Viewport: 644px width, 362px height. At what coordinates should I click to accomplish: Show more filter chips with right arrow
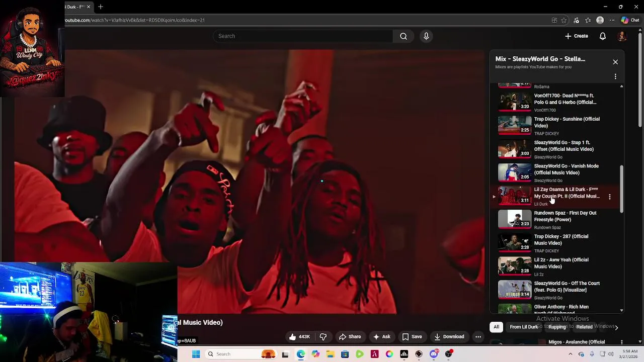click(x=616, y=327)
